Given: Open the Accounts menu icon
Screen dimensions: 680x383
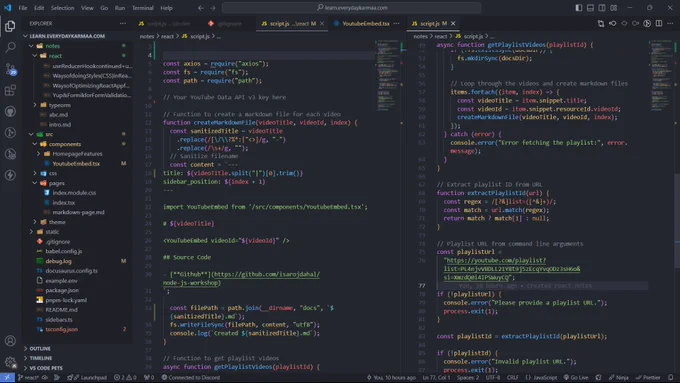Looking at the screenshot, I should 10,341.
